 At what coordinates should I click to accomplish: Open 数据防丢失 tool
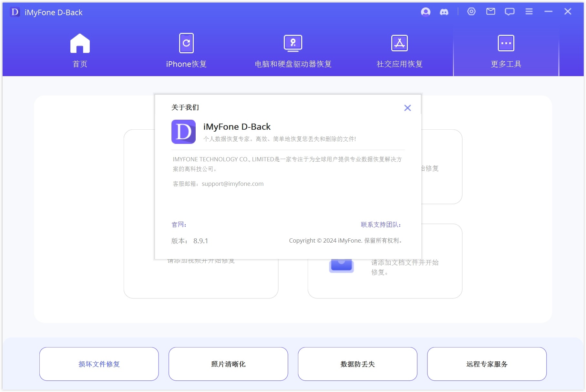pyautogui.click(x=357, y=364)
